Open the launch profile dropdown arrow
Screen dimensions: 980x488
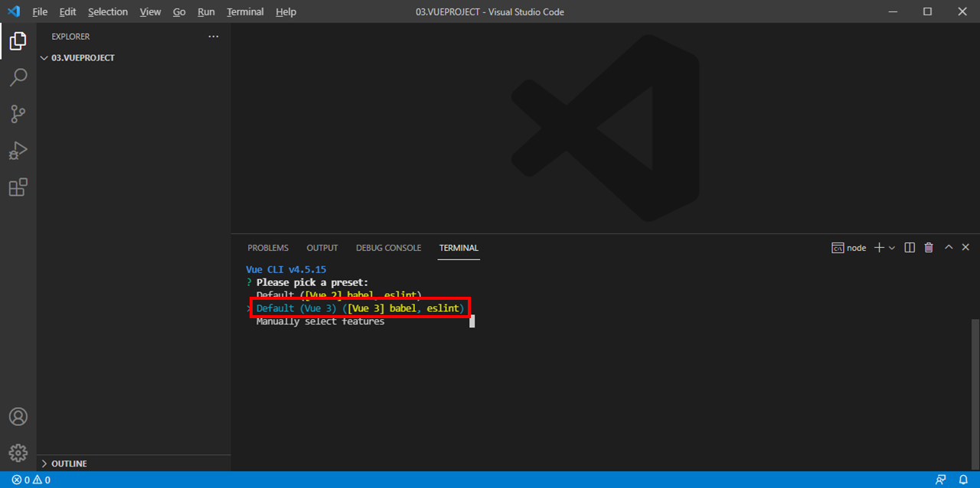pyautogui.click(x=892, y=248)
